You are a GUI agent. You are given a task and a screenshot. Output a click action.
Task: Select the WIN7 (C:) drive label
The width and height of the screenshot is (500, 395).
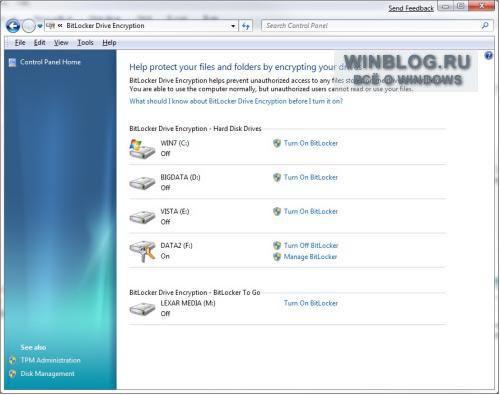pyautogui.click(x=175, y=143)
